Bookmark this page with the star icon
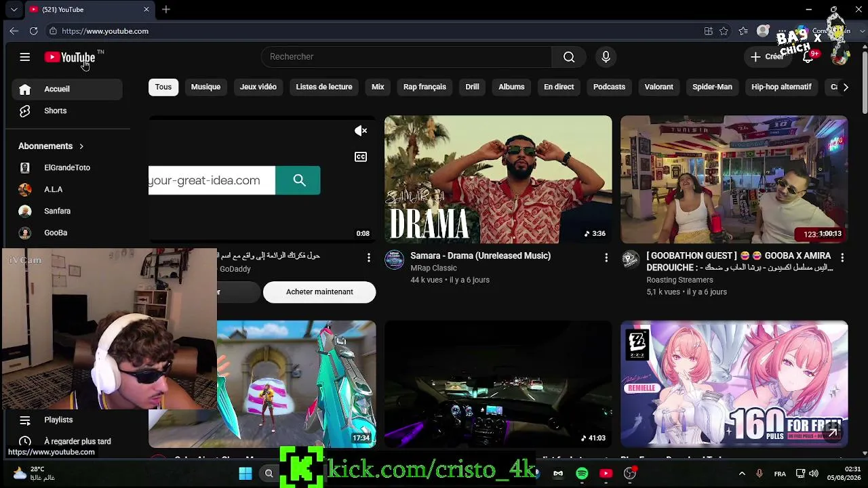This screenshot has height=488, width=868. pyautogui.click(x=724, y=31)
